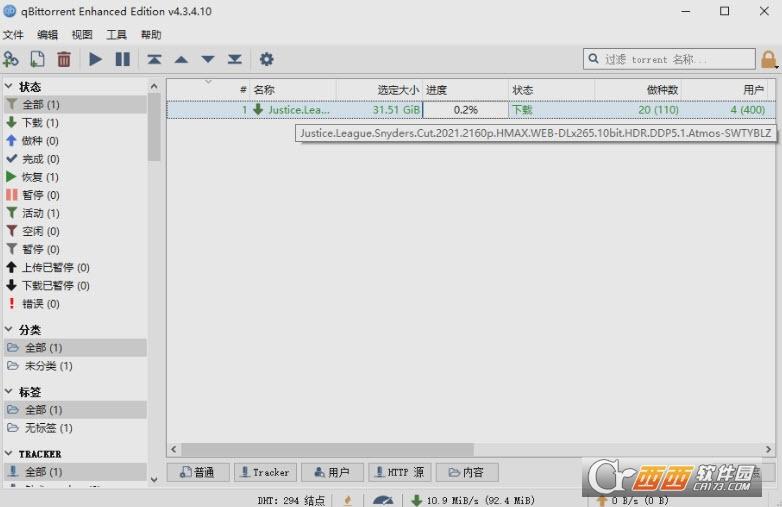Select 下载 (1) status filter

point(75,123)
